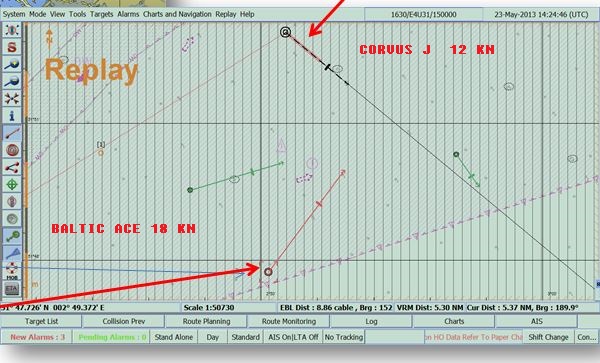Click the MOB lifebuoy icon
This screenshot has width=600, height=363.
click(12, 270)
